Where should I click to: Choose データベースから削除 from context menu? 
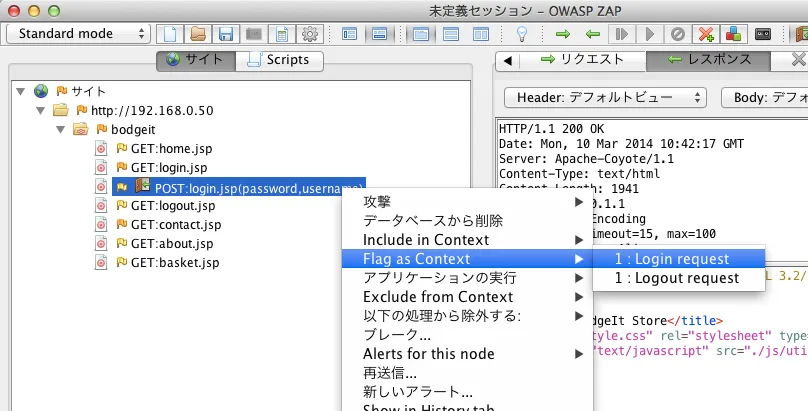(x=467, y=221)
